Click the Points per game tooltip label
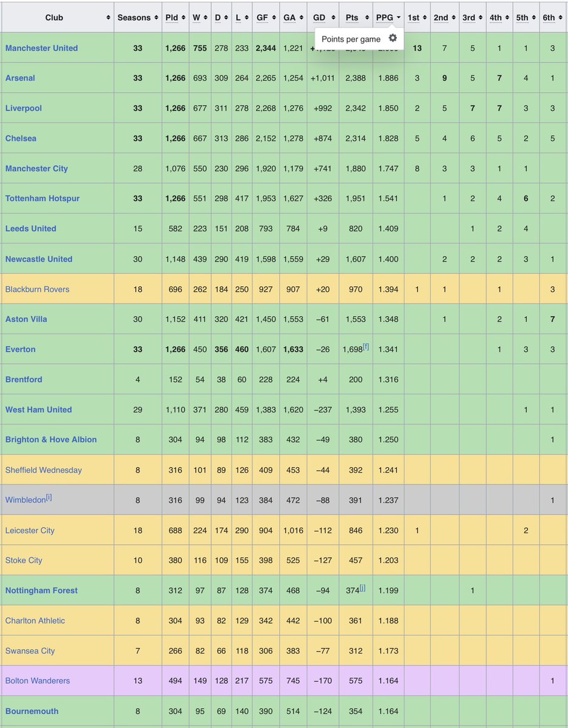This screenshot has width=568, height=728. (x=351, y=39)
